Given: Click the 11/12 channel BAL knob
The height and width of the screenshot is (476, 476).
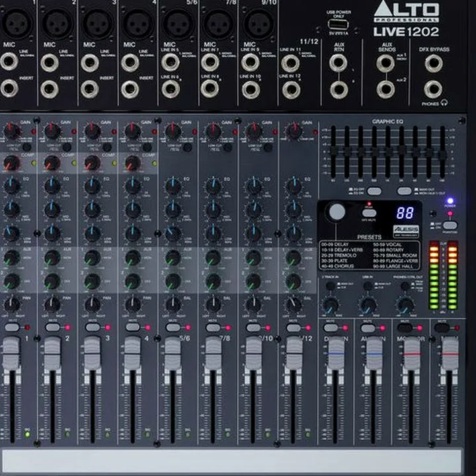Looking at the screenshot, I should click(294, 305).
